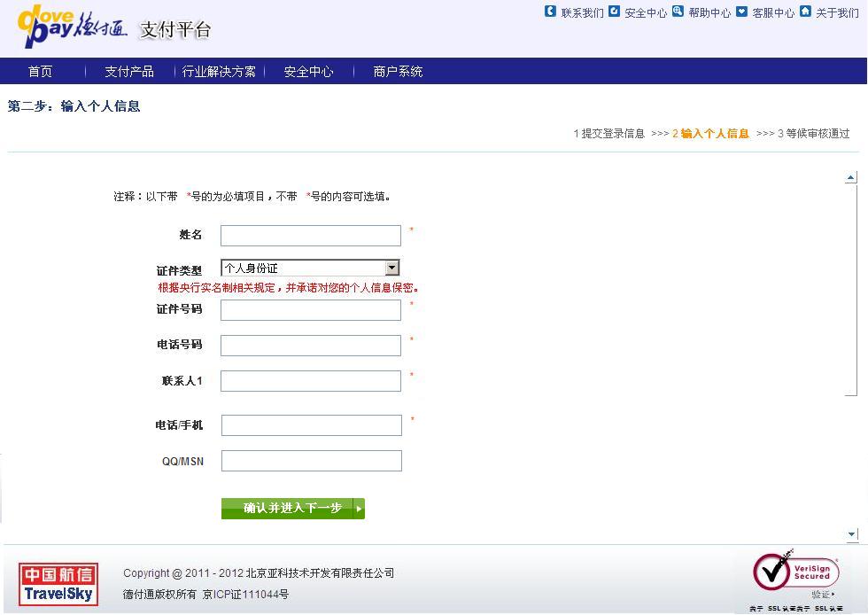
Task: Open the 支付产品 navigation item
Action: (x=129, y=72)
